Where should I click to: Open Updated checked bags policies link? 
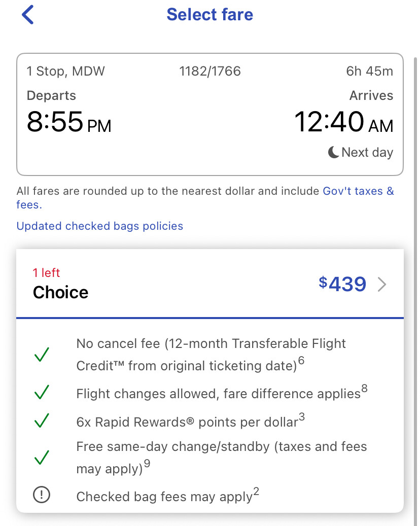100,226
